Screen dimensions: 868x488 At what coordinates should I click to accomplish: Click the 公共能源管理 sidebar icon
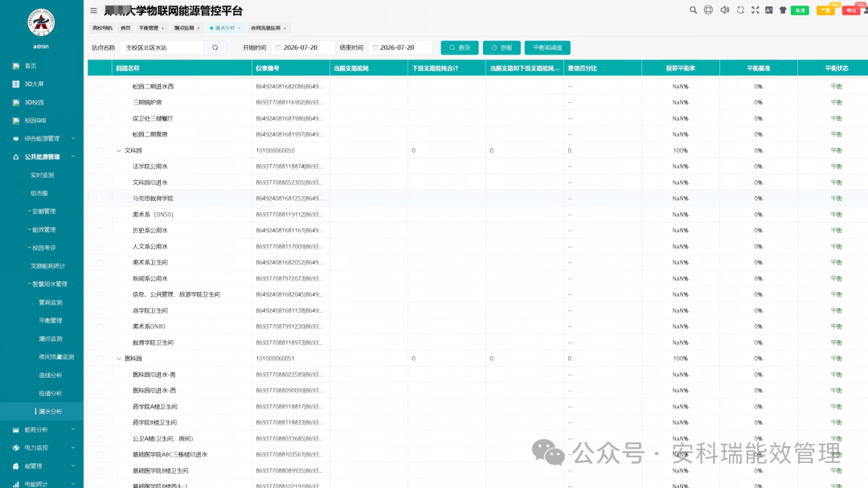coord(15,157)
